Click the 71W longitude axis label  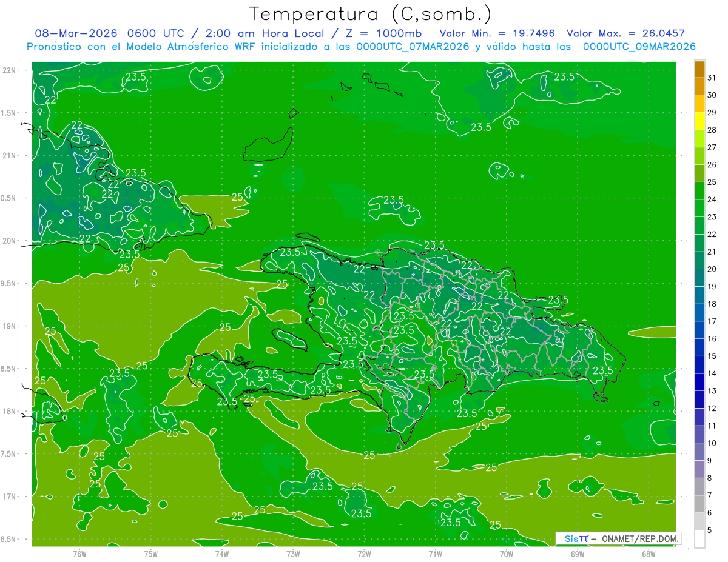pyautogui.click(x=435, y=554)
